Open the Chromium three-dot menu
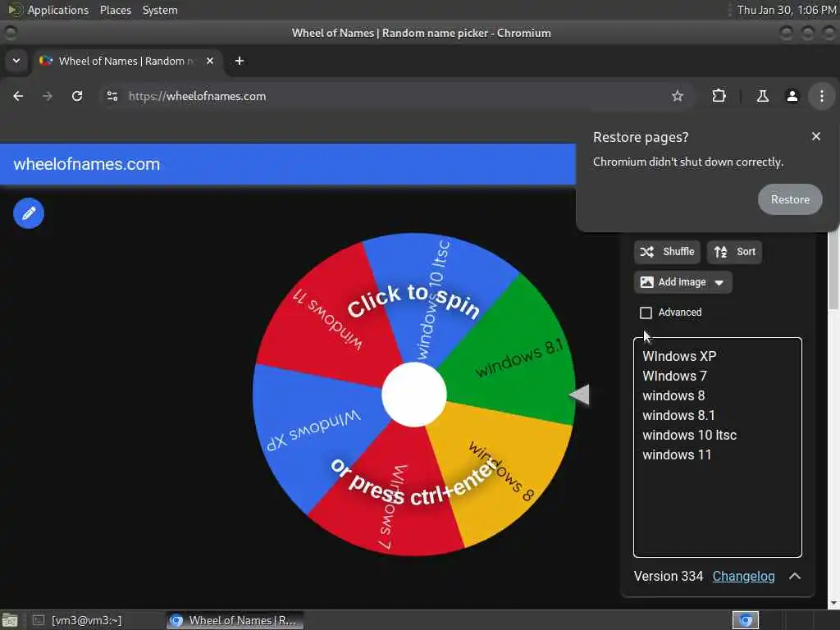 821,96
